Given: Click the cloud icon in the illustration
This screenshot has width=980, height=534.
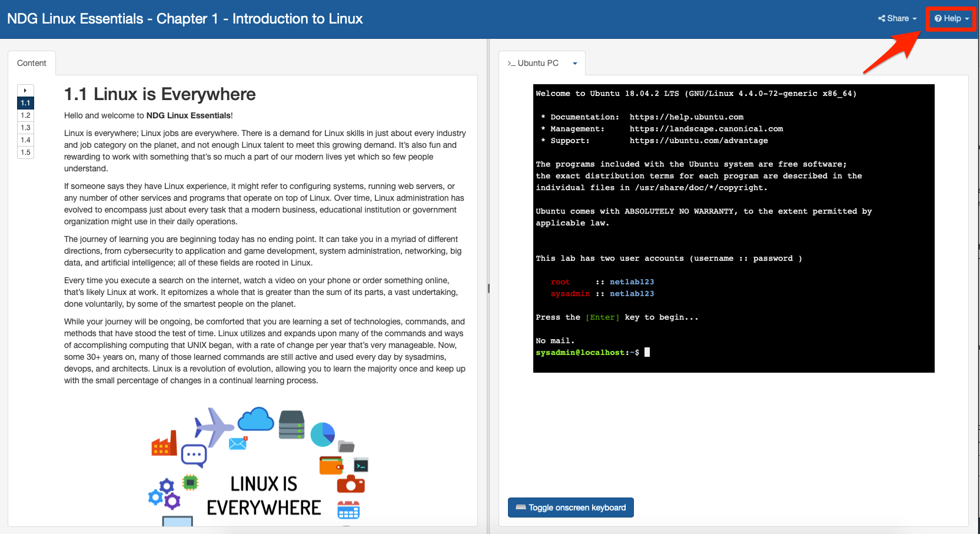Looking at the screenshot, I should 256,419.
